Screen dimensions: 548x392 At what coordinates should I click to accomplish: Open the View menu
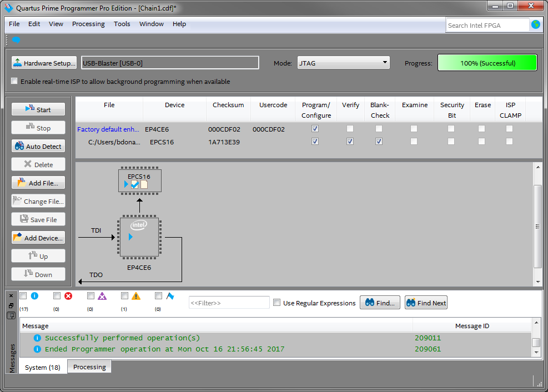pyautogui.click(x=56, y=24)
